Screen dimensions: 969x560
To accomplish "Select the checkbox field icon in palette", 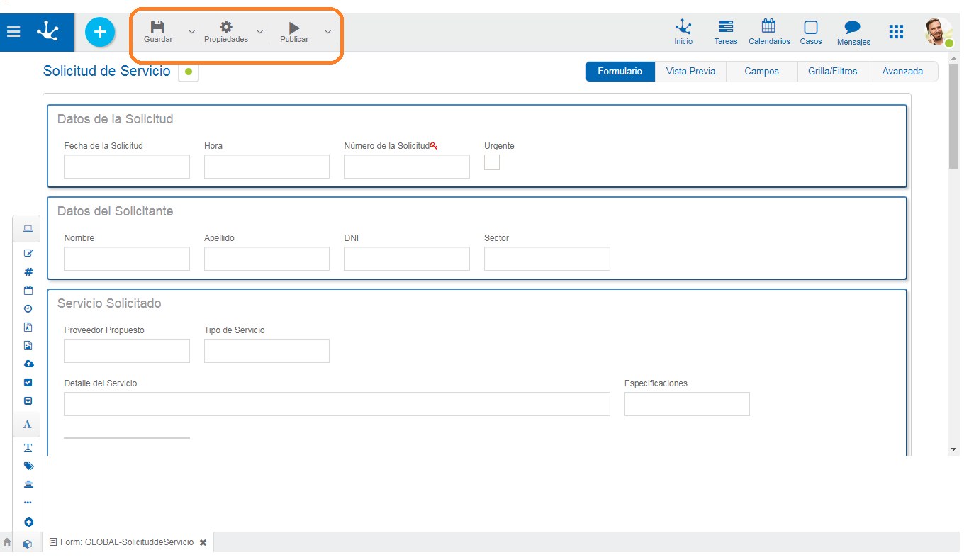I will 28,382.
